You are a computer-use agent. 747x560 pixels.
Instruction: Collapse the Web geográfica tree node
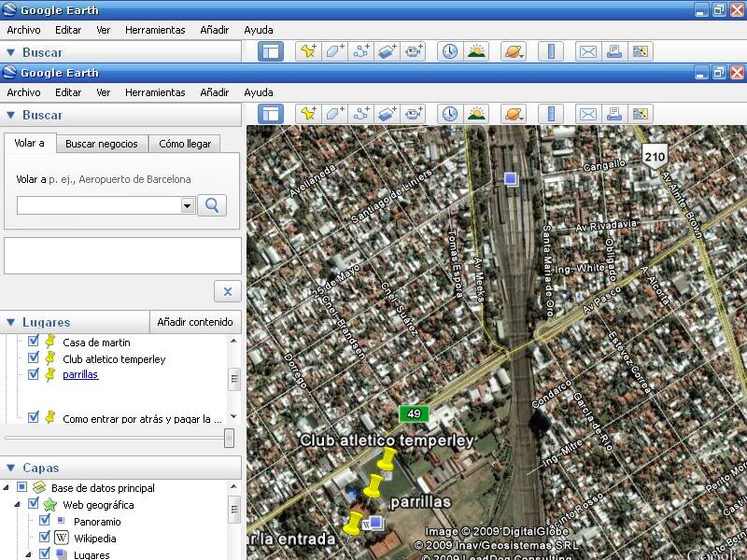(x=17, y=504)
